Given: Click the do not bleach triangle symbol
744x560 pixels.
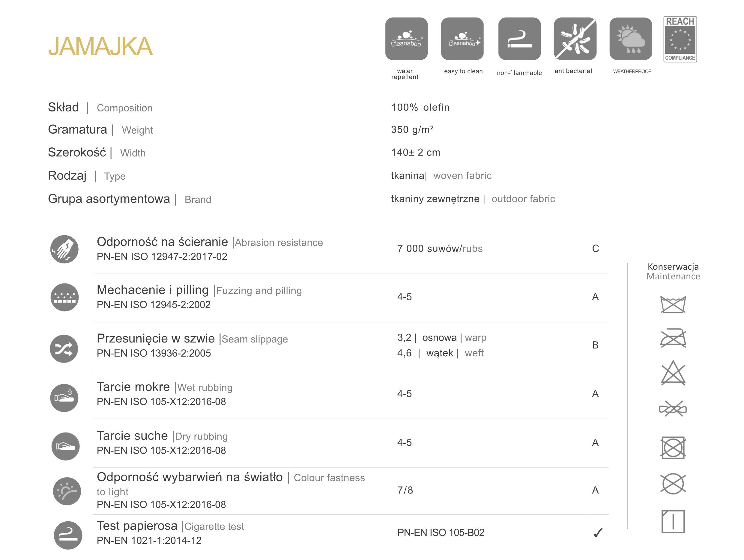Looking at the screenshot, I should click(673, 374).
